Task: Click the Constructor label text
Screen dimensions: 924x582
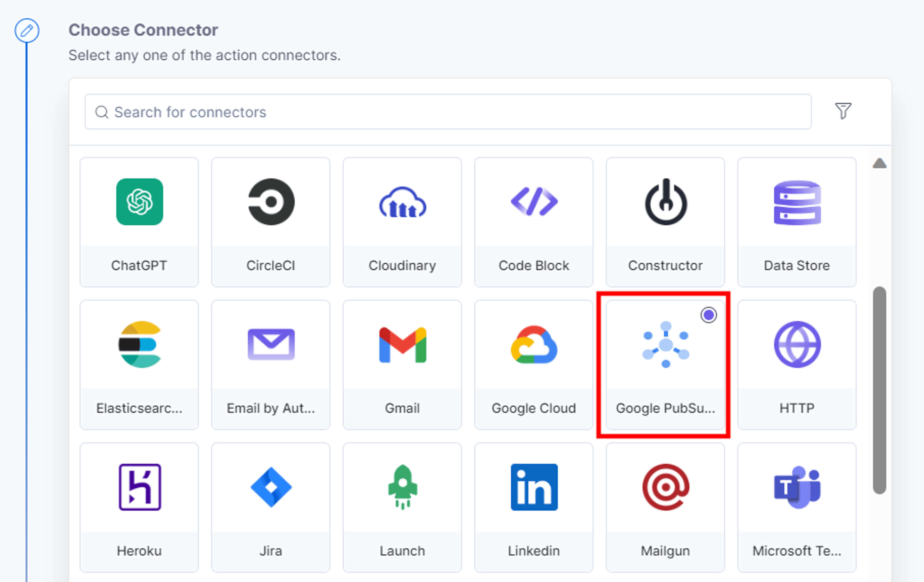Action: point(666,265)
